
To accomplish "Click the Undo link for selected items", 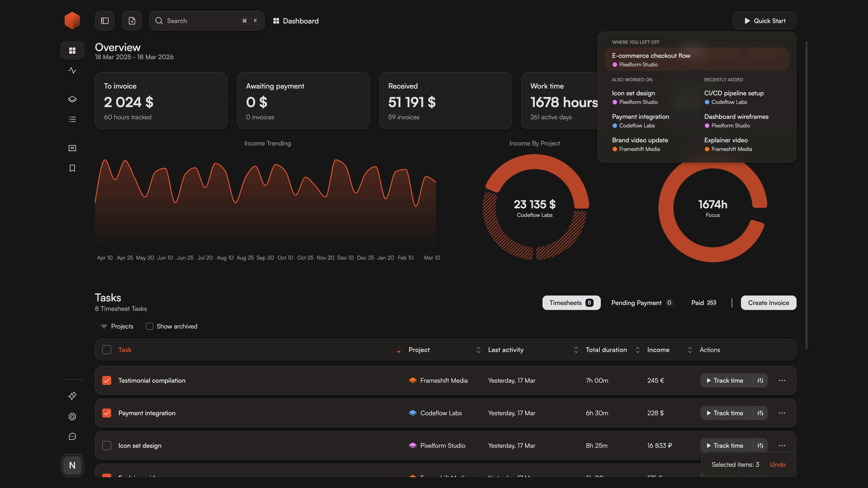I will tap(777, 465).
